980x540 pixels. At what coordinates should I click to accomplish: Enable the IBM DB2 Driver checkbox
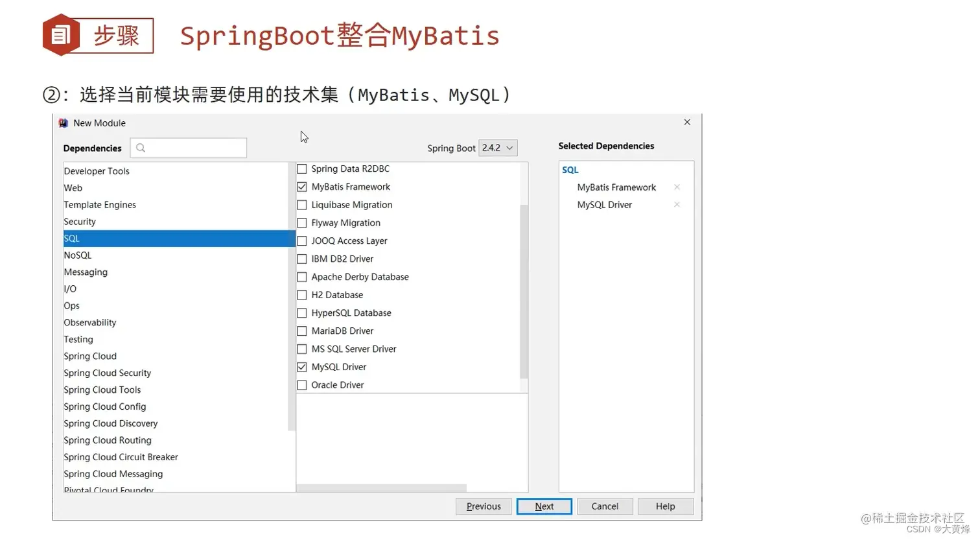coord(302,259)
